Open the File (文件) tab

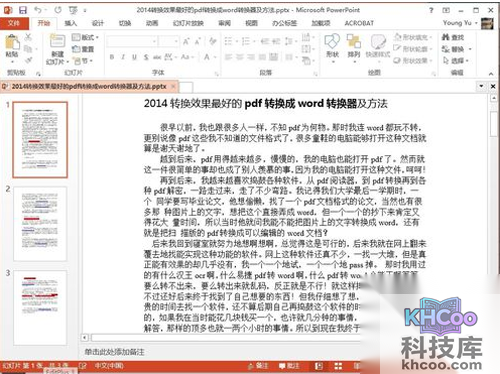[14, 23]
